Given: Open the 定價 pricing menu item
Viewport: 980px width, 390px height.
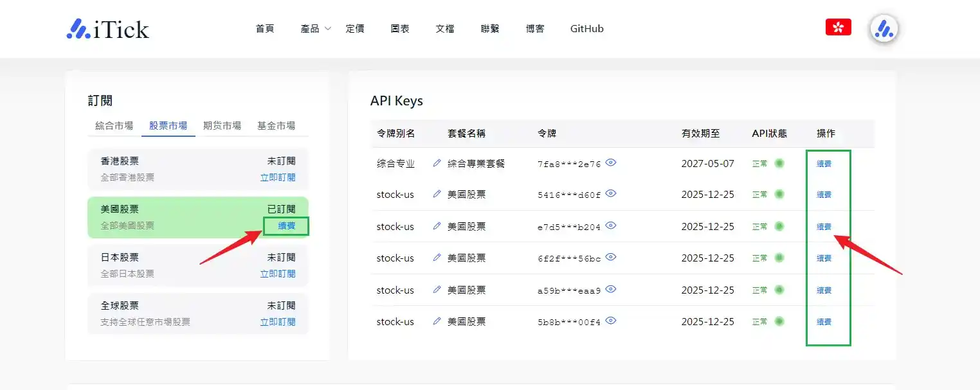Looking at the screenshot, I should tap(355, 29).
